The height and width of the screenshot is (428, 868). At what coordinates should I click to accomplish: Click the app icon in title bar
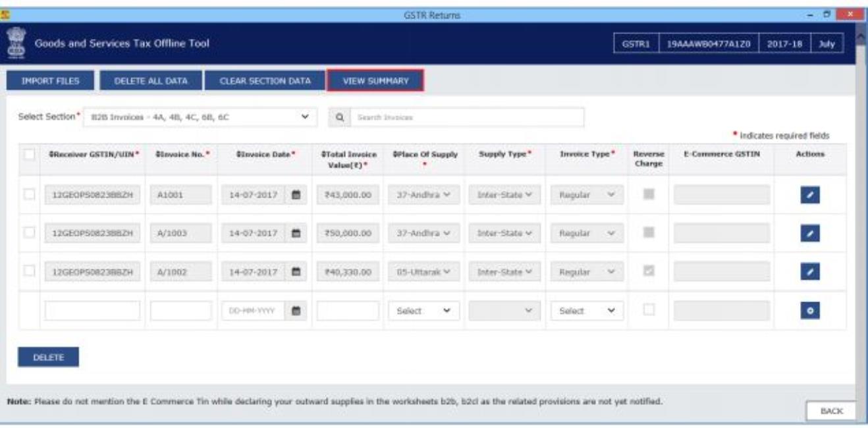tap(6, 14)
